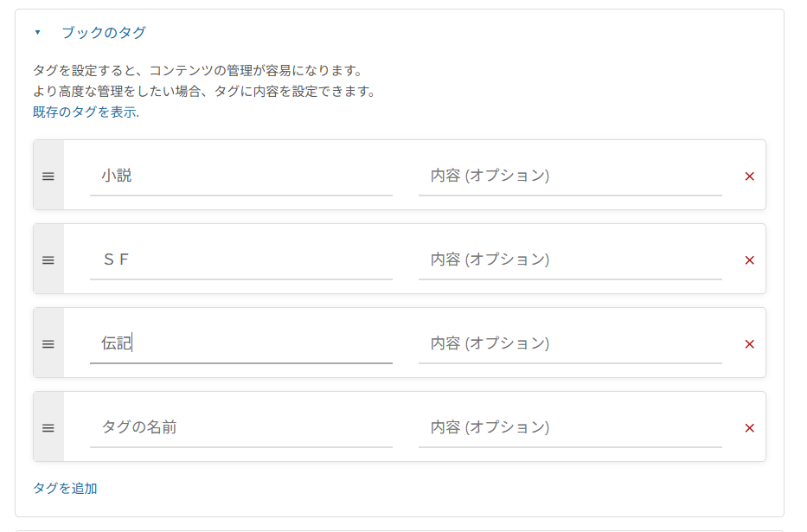This screenshot has height=532, width=807.
Task: Collapse the ブックのタグ section arrow
Action: pos(37,33)
